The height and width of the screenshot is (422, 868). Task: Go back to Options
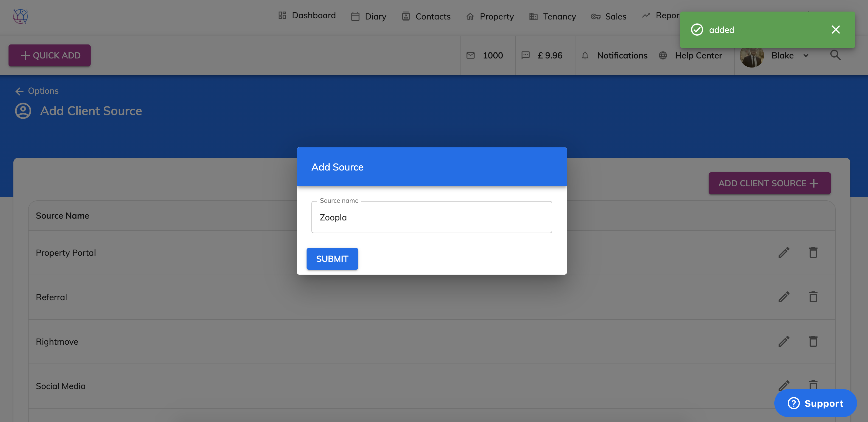(37, 91)
